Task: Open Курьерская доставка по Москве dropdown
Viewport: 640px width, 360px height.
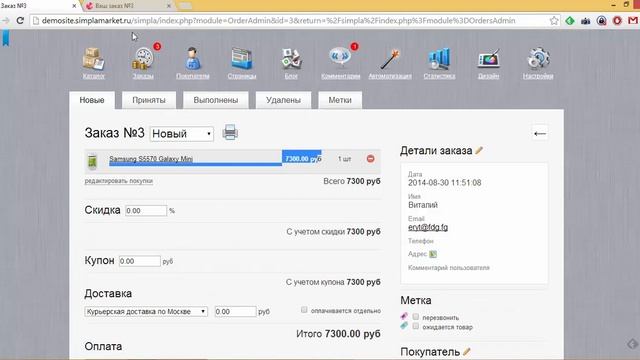Action: click(x=146, y=311)
